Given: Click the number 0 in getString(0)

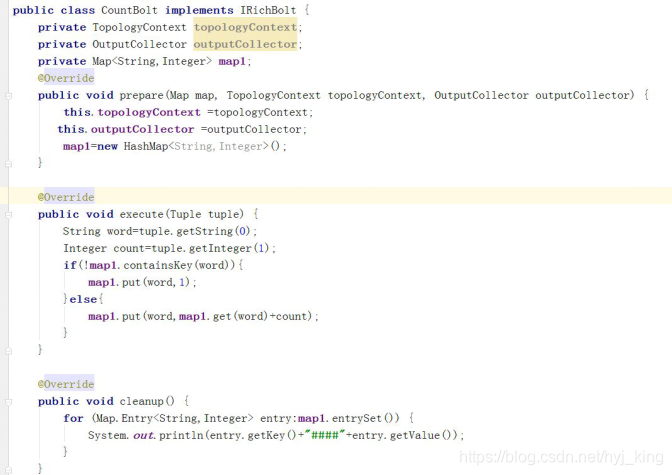Looking at the screenshot, I should pos(243,231).
